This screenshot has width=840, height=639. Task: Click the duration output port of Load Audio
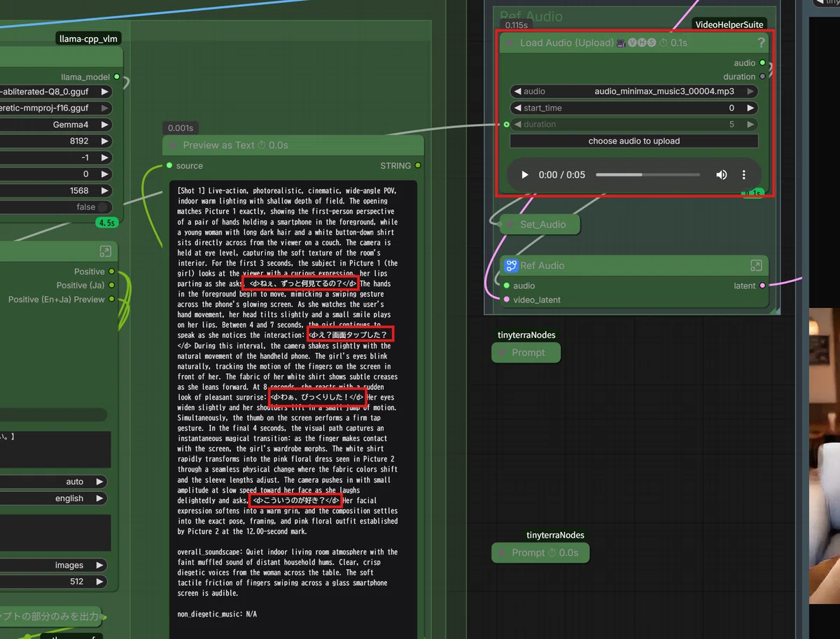tap(762, 77)
